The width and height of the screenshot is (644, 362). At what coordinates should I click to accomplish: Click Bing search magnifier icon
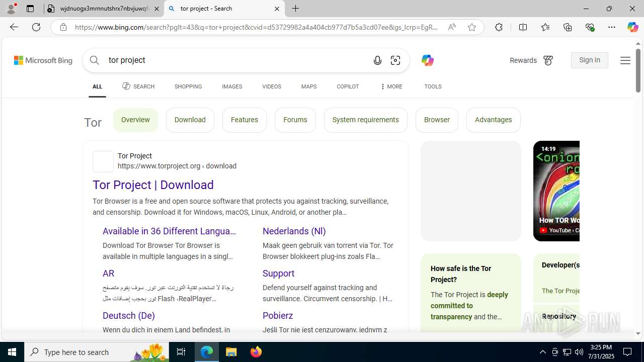95,60
